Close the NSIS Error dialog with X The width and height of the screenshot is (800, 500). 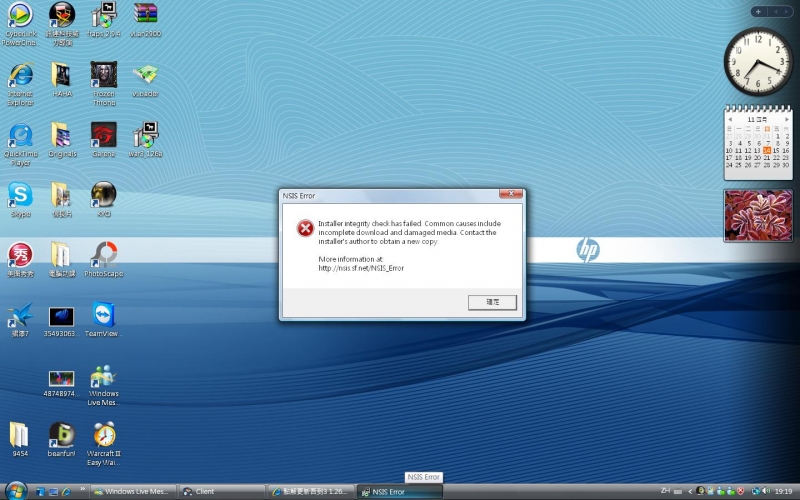point(511,194)
